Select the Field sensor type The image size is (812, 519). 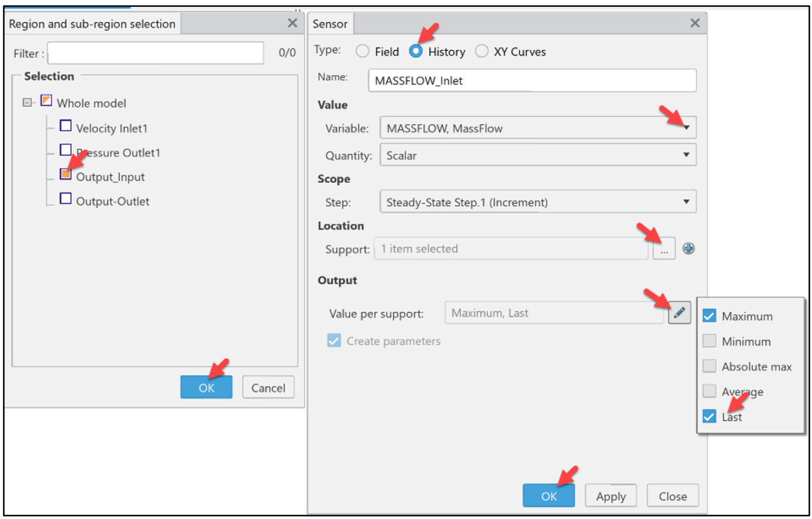(363, 51)
